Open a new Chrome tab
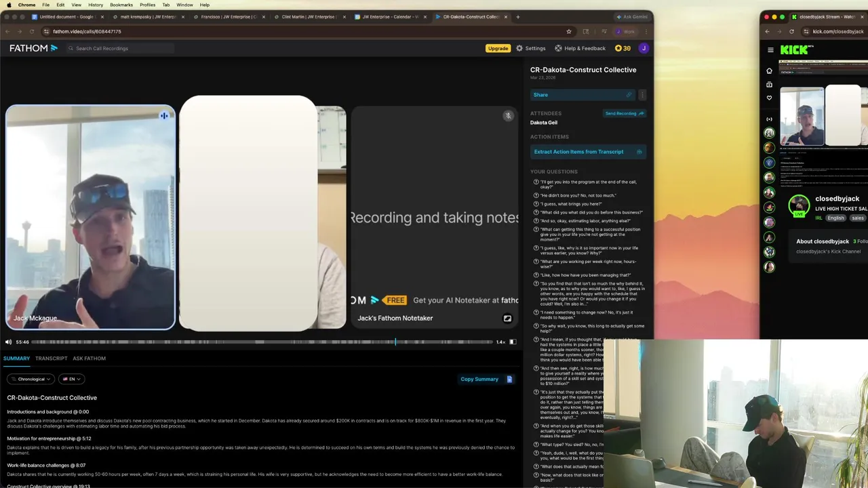The width and height of the screenshot is (868, 488). pyautogui.click(x=517, y=17)
